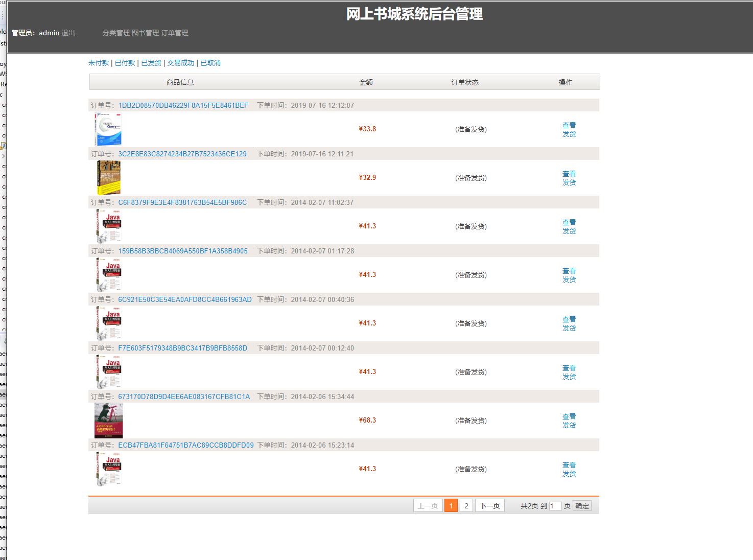The image size is (753, 560).
Task: Click 退出 to log out admin
Action: click(68, 32)
